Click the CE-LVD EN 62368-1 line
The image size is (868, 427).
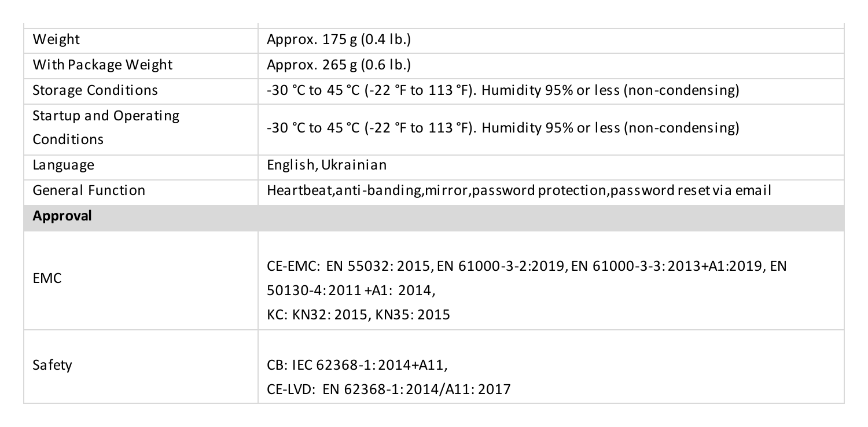pyautogui.click(x=389, y=389)
